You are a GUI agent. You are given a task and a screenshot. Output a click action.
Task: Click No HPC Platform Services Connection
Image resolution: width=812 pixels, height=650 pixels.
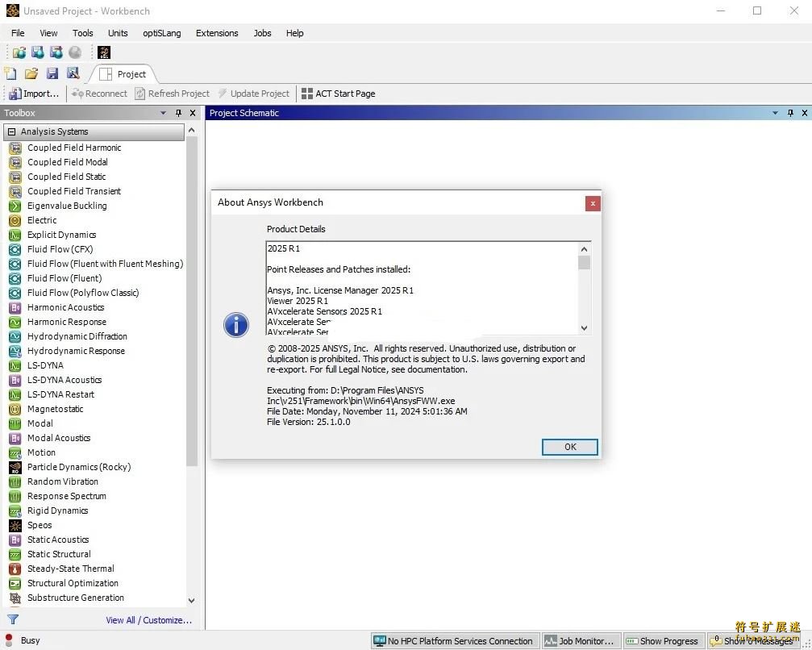coord(454,640)
